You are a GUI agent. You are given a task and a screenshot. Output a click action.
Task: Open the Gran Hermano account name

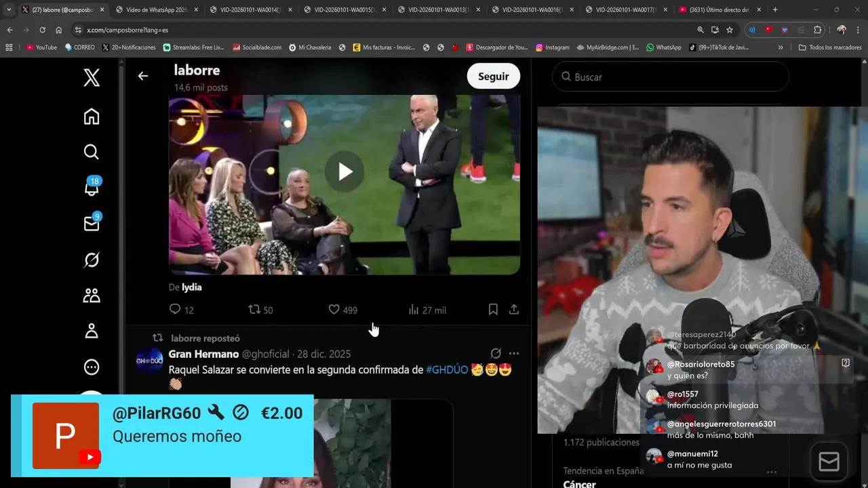click(x=203, y=354)
